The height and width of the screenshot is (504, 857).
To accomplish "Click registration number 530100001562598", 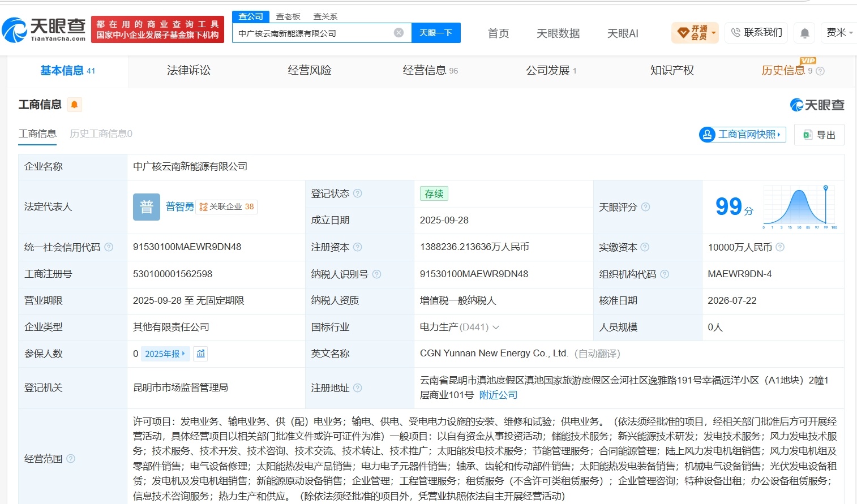I will pos(173,274).
